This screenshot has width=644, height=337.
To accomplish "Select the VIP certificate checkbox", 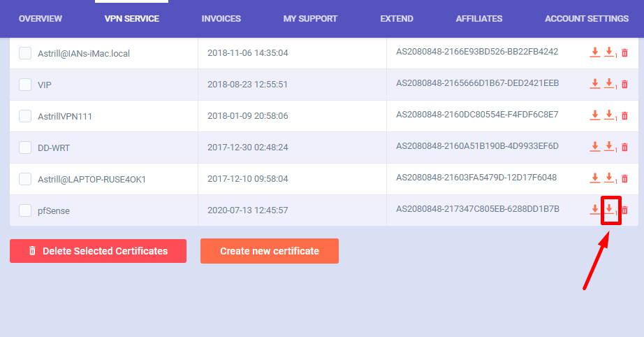I will tap(25, 85).
